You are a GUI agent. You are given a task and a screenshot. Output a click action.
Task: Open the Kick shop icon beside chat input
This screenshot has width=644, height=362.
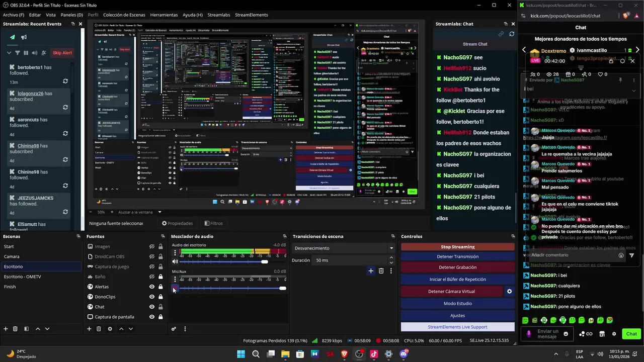coord(602,334)
